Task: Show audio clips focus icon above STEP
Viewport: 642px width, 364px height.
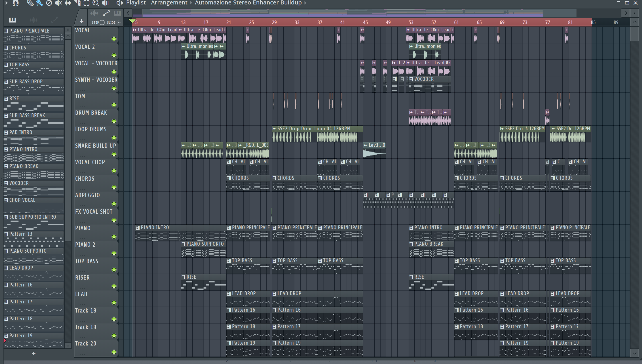Action: (x=94, y=13)
